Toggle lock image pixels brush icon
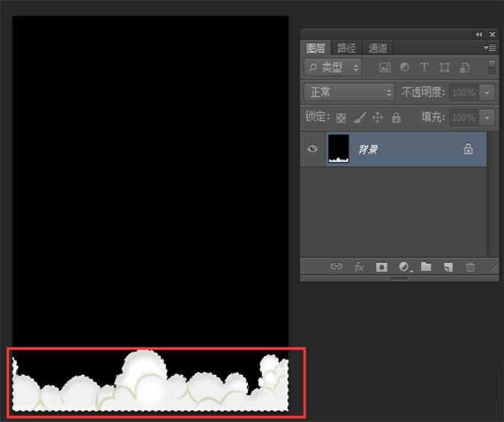 [359, 117]
